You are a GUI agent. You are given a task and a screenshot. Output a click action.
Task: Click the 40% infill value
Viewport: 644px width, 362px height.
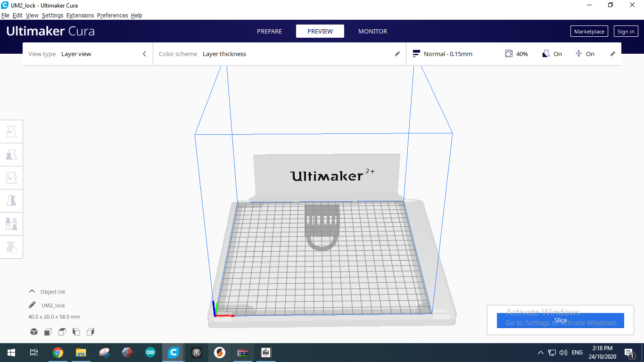click(x=522, y=54)
